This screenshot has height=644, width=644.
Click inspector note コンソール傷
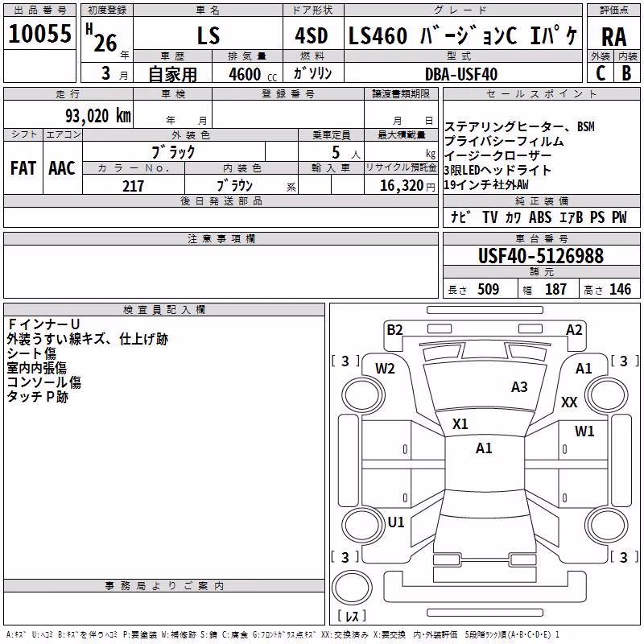point(44,382)
